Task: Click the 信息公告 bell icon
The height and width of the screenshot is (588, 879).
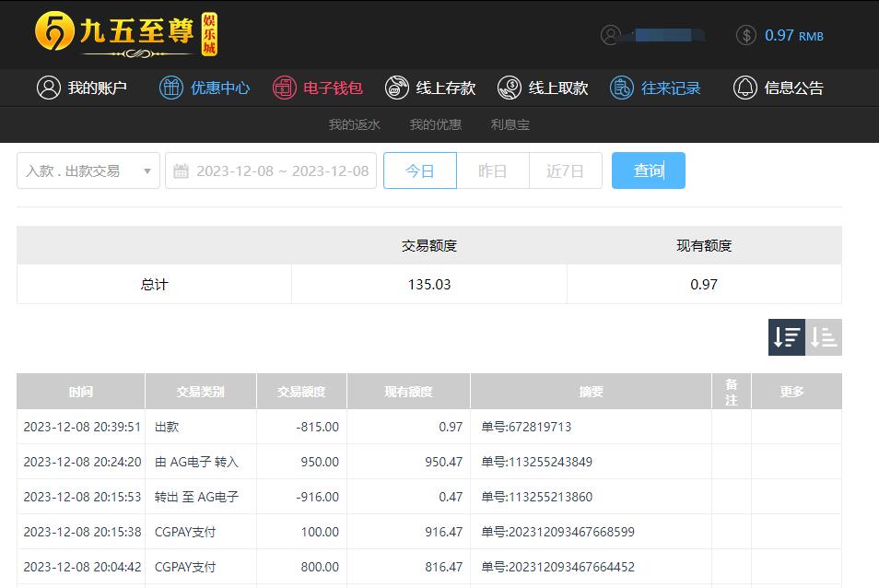Action: [x=744, y=88]
